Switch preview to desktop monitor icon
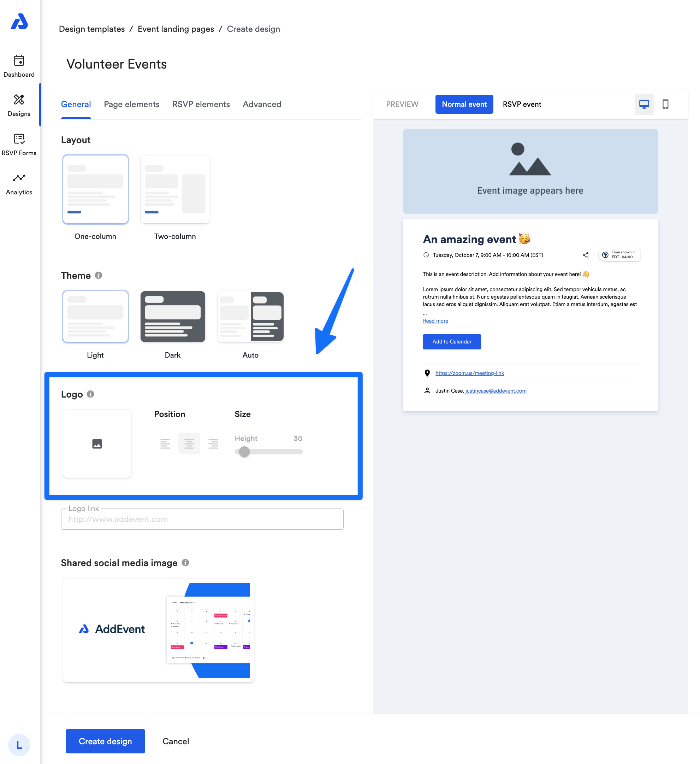Image resolution: width=700 pixels, height=764 pixels. tap(643, 104)
